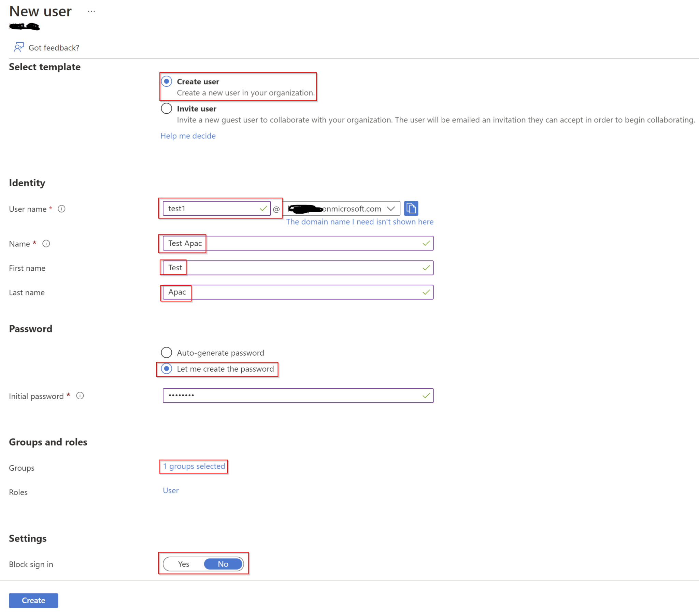Copy the full user name using copy icon

411,208
